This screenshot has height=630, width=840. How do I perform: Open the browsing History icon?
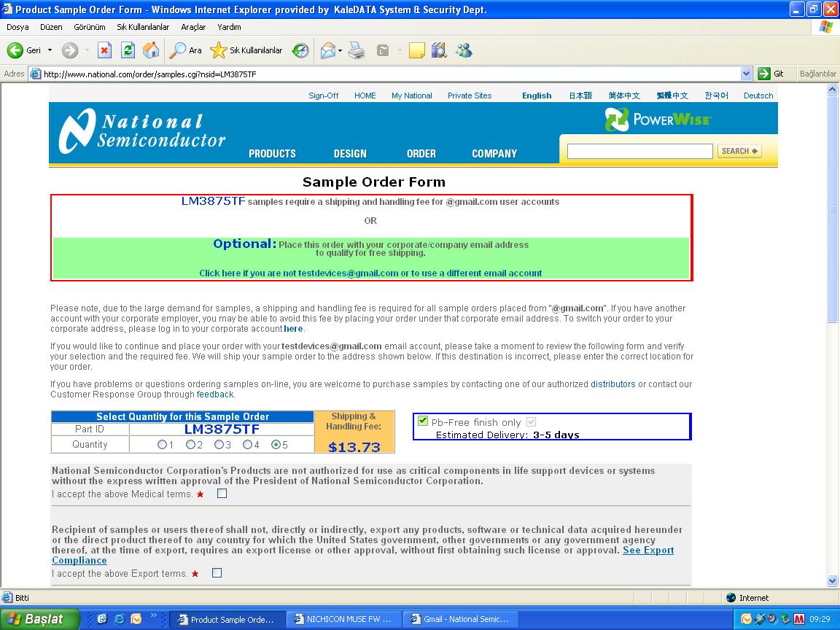(300, 50)
